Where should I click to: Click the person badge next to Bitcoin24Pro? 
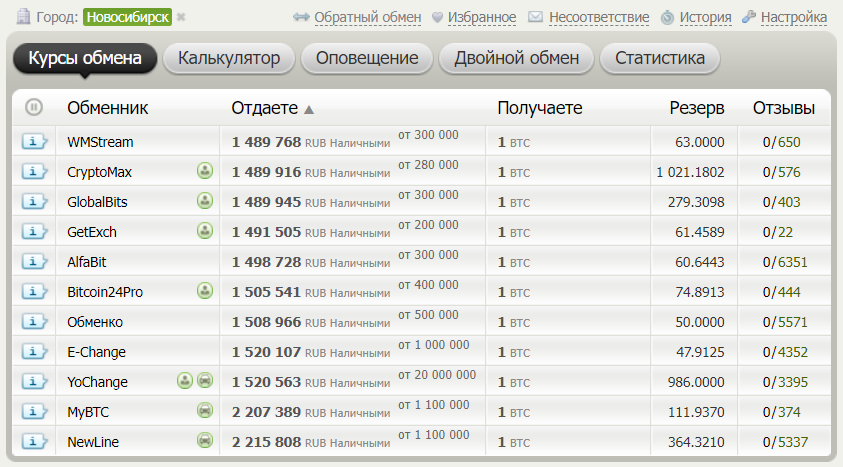[x=205, y=291]
